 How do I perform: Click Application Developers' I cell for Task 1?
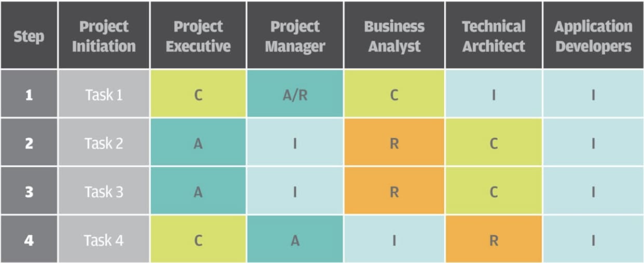point(593,95)
